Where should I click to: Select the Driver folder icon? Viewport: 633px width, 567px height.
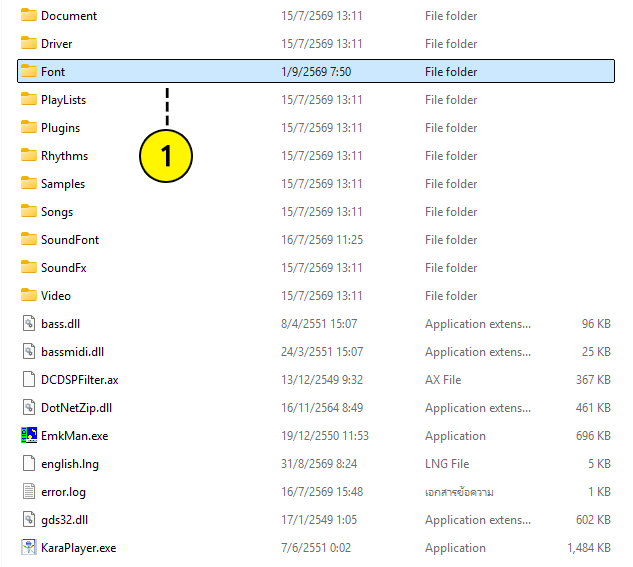29,43
